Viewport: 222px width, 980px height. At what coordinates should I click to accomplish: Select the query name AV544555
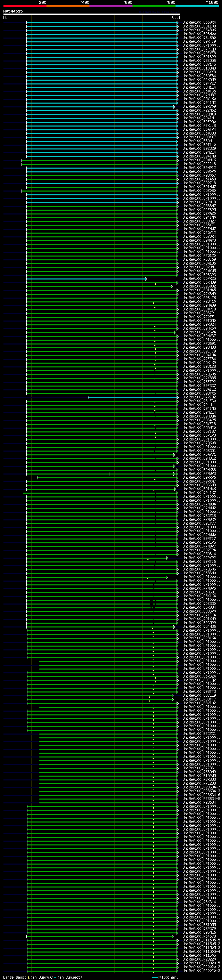coord(13,11)
